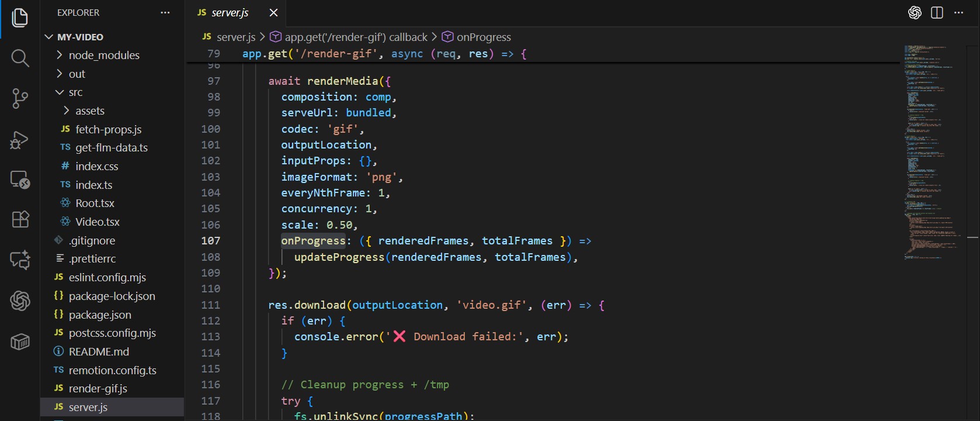
Task: Open the Chat sparkle icon in activity bar
Action: [20, 260]
